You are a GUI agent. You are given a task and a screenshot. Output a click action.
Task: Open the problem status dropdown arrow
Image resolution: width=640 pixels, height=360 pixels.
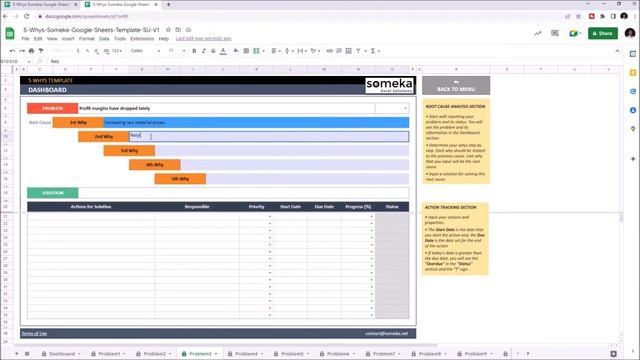click(x=405, y=109)
